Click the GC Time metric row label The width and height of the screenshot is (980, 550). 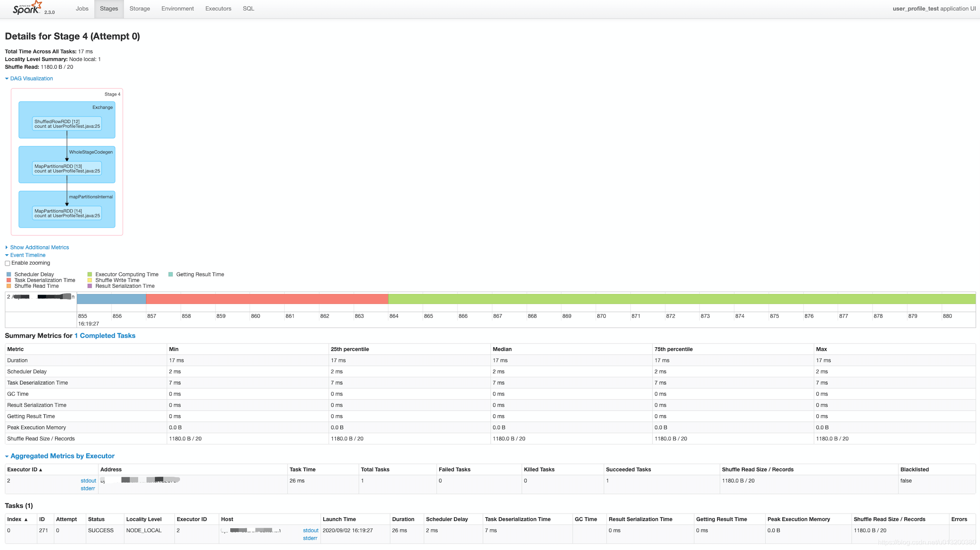[18, 394]
